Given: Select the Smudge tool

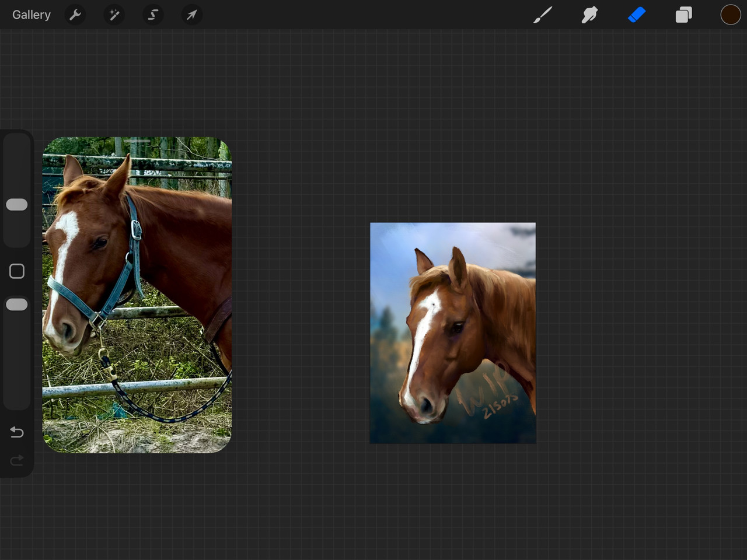Looking at the screenshot, I should coord(589,15).
